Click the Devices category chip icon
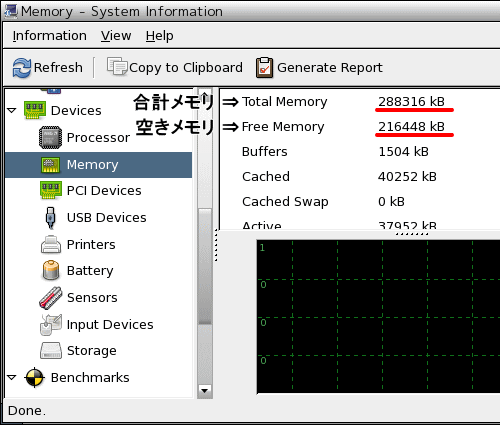This screenshot has width=500, height=425. point(35,110)
